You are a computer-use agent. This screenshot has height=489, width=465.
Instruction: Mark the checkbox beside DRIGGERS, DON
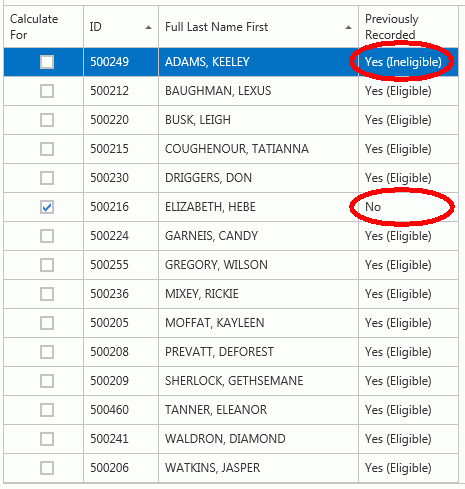47,178
